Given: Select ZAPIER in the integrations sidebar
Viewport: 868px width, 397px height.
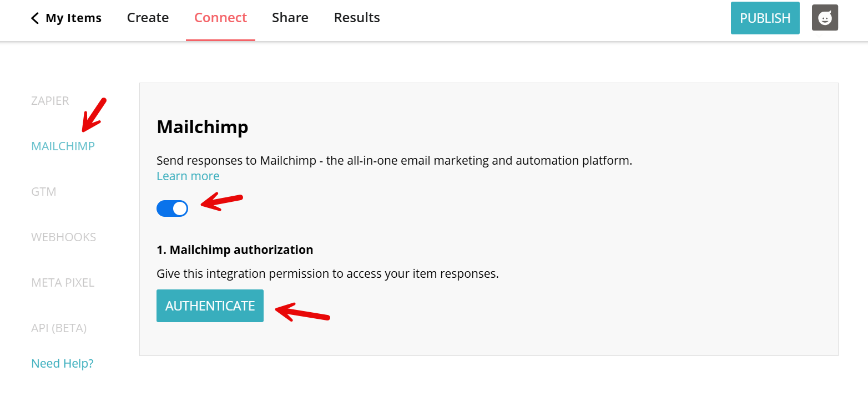Looking at the screenshot, I should [x=50, y=100].
